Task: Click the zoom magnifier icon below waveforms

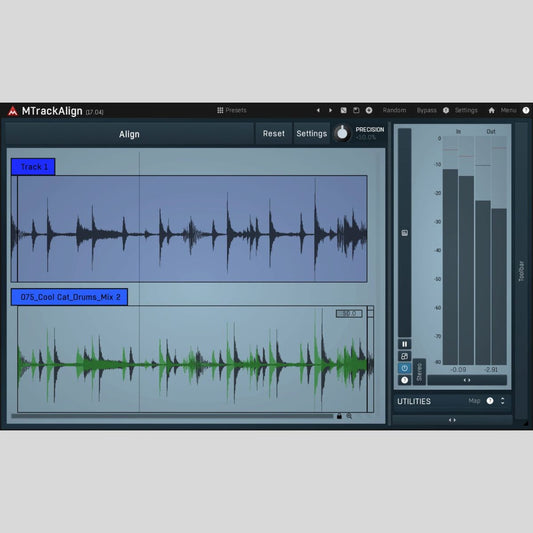Action: pyautogui.click(x=349, y=416)
